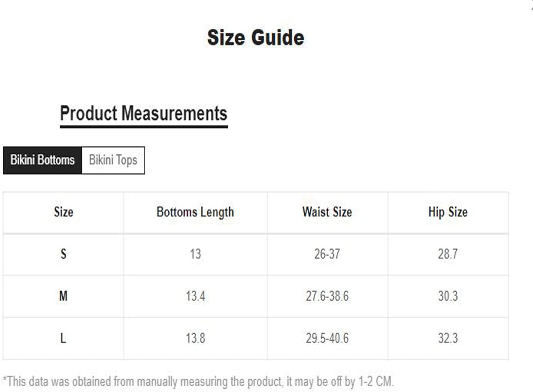Switch to the Bikini Tops tab
This screenshot has height=392, width=533.
coord(113,160)
